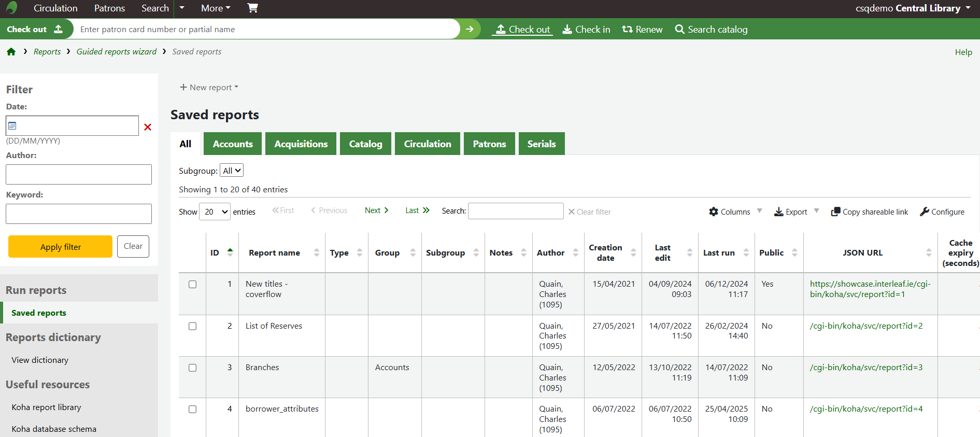Viewport: 980px width, 437px height.
Task: Sort table by Report name column
Action: click(275, 253)
